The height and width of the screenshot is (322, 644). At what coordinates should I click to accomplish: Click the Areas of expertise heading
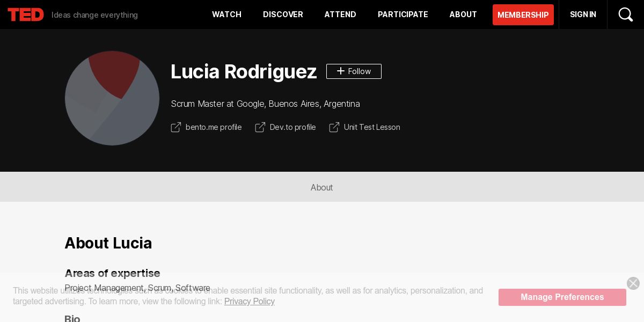pyautogui.click(x=112, y=273)
